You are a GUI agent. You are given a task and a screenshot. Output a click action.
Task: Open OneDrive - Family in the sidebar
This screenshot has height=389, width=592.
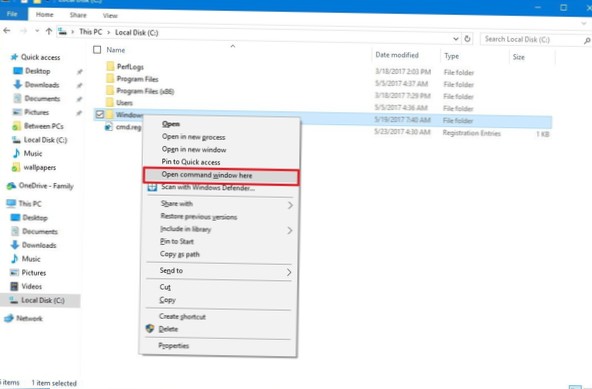(46, 186)
